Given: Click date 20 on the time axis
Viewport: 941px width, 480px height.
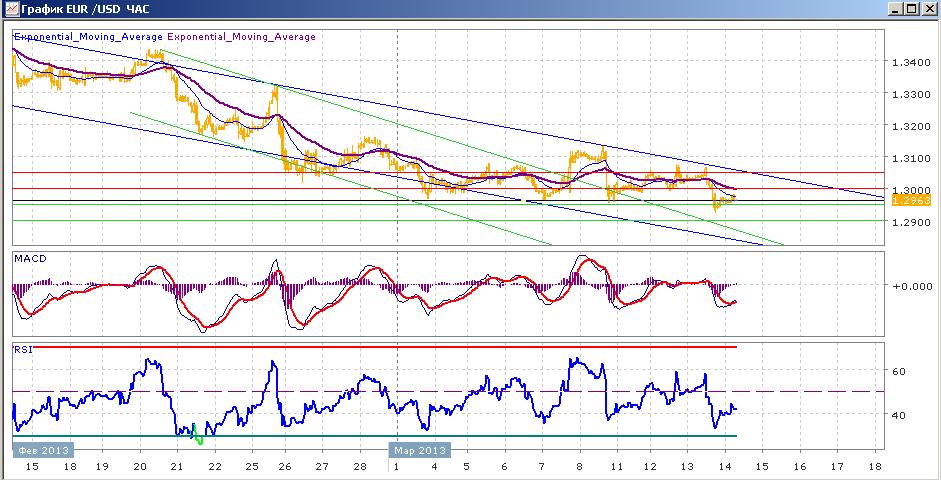Looking at the screenshot, I should tap(140, 466).
